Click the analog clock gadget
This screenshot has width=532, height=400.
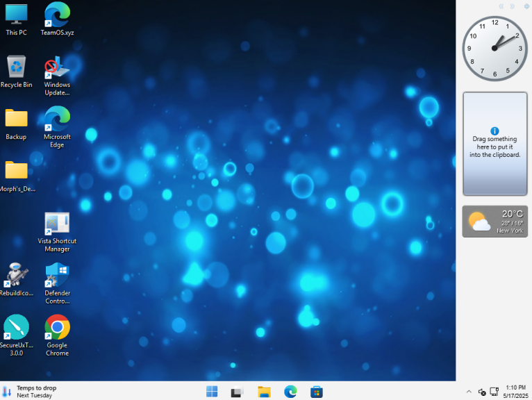coord(494,49)
